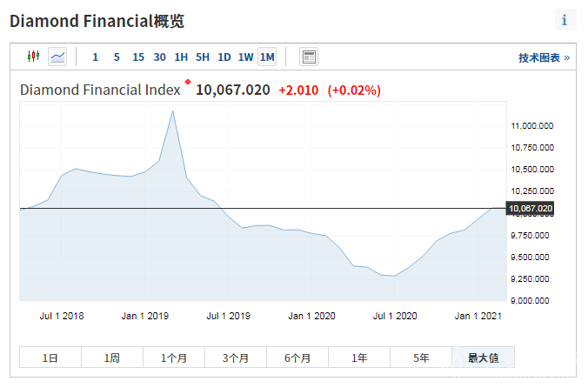Choose the 1D interval
This screenshot has width=588, height=388.
click(224, 57)
